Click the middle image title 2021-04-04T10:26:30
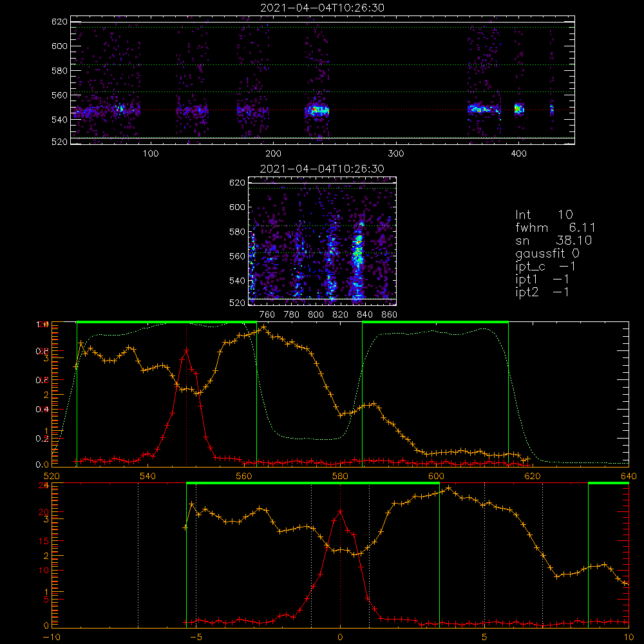This screenshot has width=644, height=644. point(323,169)
